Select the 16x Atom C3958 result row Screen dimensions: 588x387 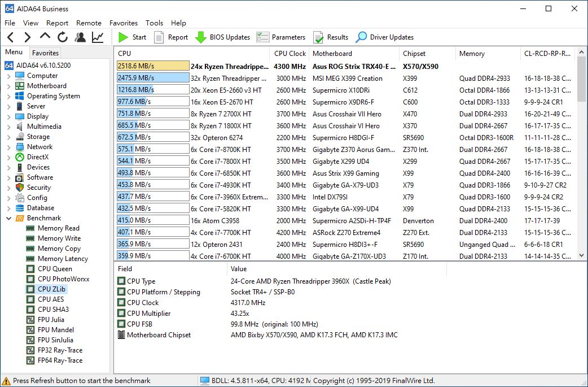345,221
